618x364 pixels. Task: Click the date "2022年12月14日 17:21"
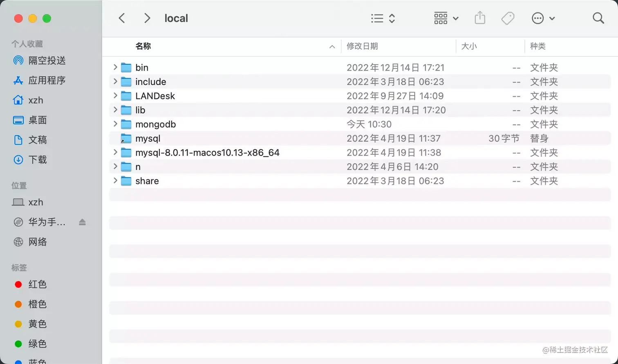point(396,67)
